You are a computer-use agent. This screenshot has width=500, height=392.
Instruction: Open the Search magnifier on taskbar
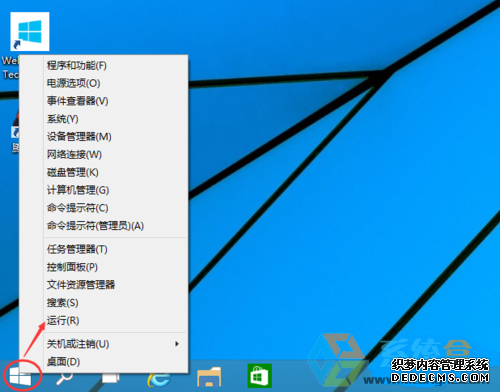click(x=64, y=378)
